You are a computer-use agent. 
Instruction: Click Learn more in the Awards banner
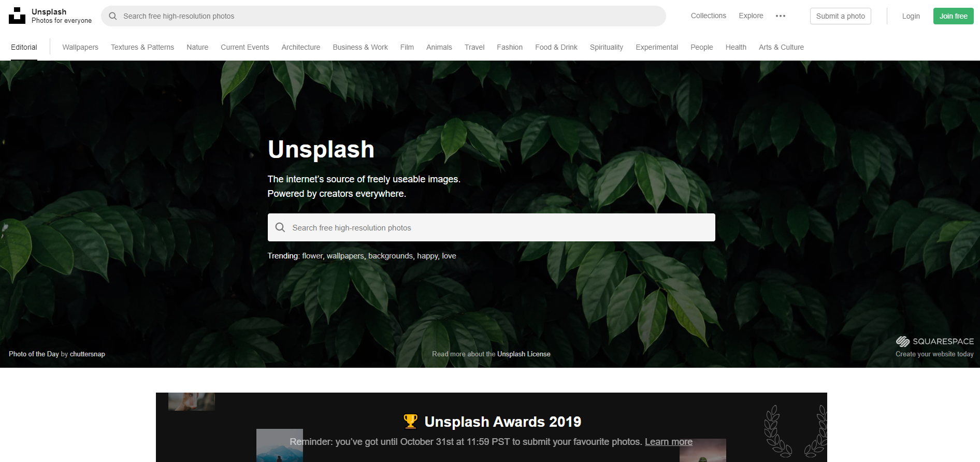click(x=668, y=442)
